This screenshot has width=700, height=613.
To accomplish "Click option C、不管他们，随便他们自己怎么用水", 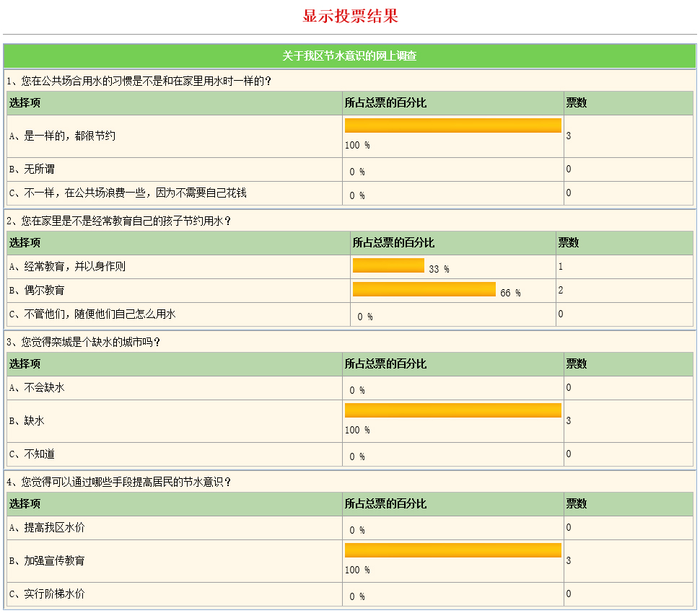I will tap(92, 314).
